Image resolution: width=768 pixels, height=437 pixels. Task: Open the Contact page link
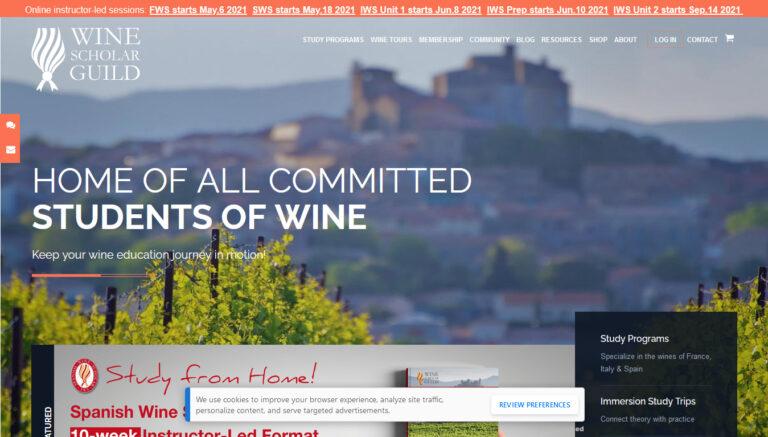click(702, 40)
